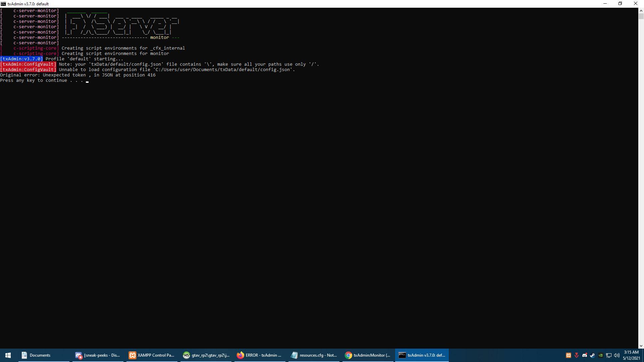Open the clock and calendar flyout
The image size is (644, 362).
[x=630, y=355]
